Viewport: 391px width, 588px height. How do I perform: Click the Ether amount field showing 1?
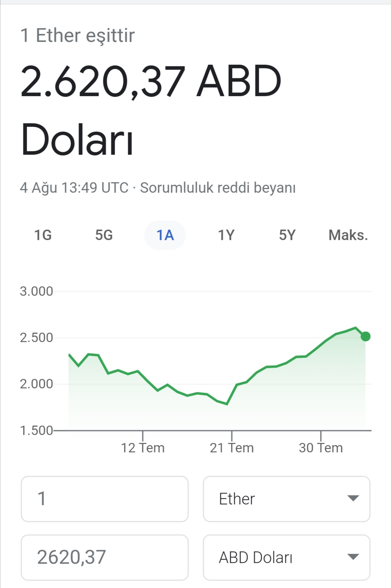105,499
